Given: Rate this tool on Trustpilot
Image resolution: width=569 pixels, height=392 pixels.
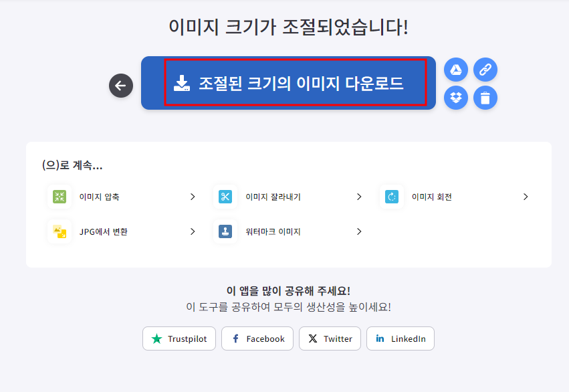Looking at the screenshot, I should (179, 338).
